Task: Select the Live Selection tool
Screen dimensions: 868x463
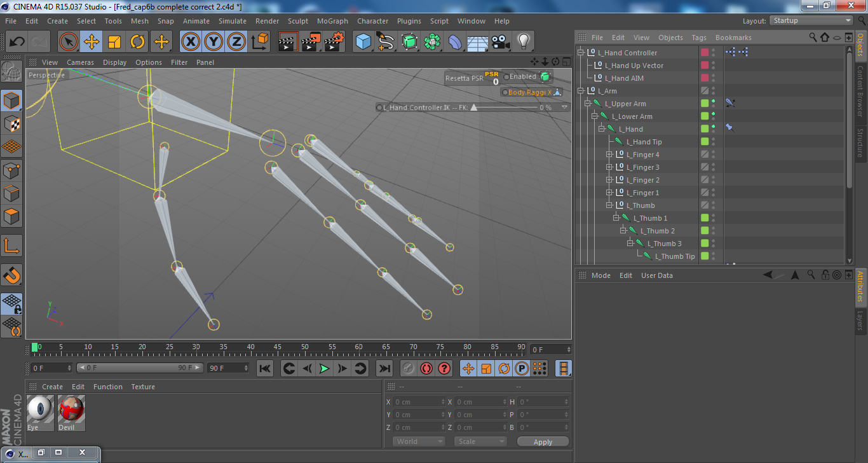Action: (69, 42)
